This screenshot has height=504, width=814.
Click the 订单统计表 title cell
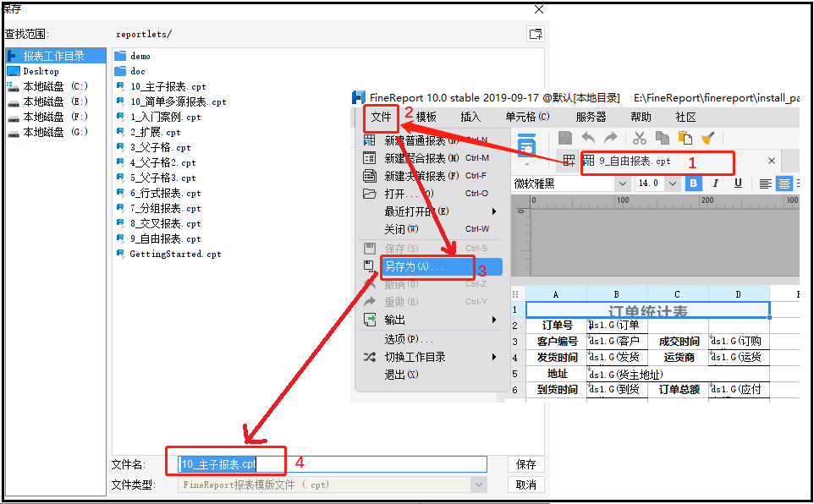point(648,310)
